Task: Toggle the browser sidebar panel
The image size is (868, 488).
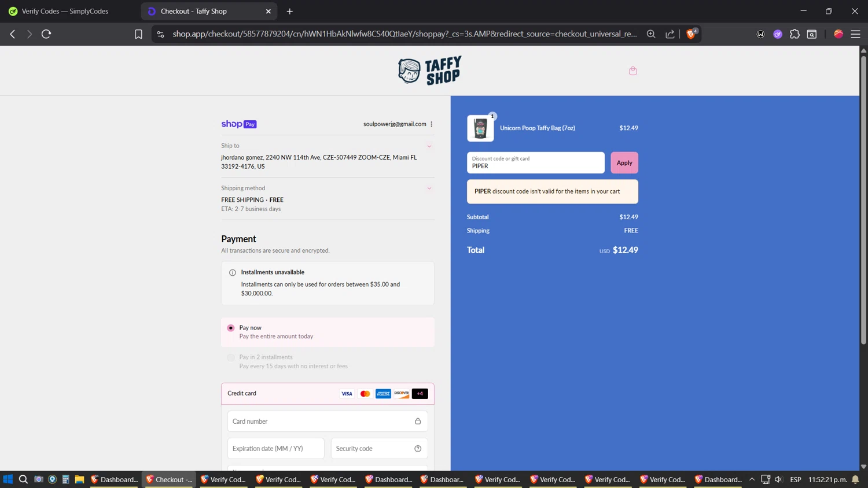Action: (x=812, y=34)
